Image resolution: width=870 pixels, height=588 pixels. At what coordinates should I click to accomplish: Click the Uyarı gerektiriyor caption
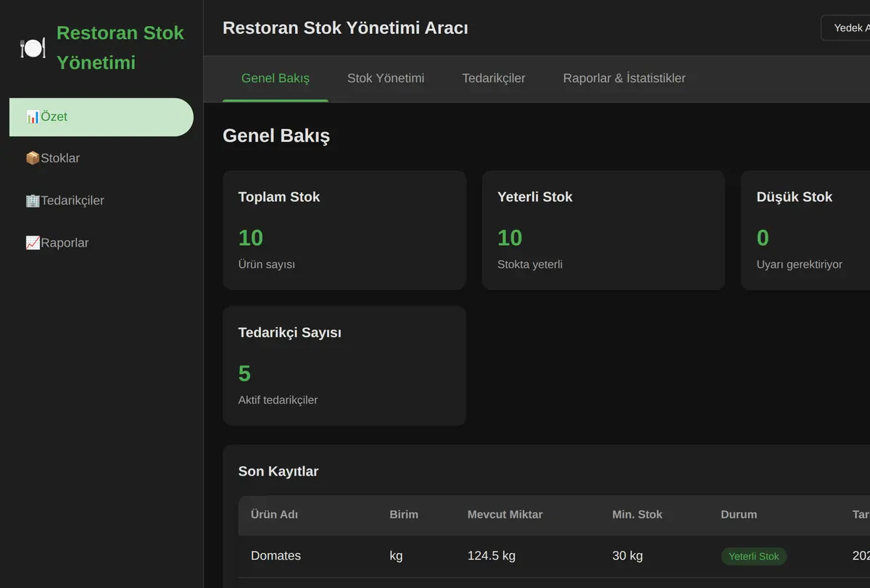(800, 265)
